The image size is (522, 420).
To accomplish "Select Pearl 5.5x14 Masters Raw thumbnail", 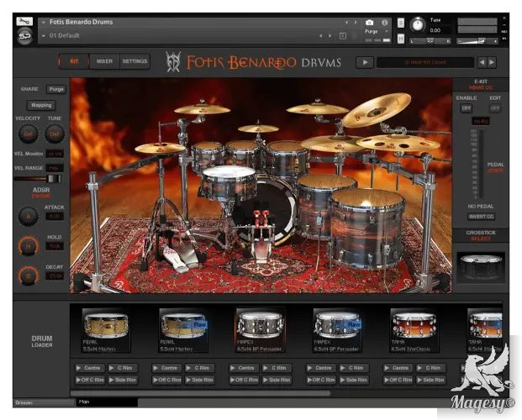I will tap(183, 330).
